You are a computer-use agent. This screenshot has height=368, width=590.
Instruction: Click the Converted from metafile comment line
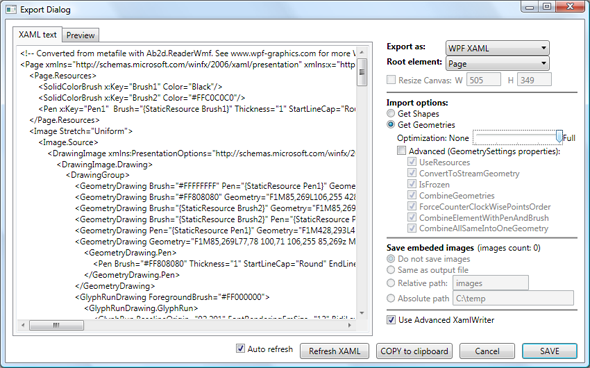[x=188, y=53]
